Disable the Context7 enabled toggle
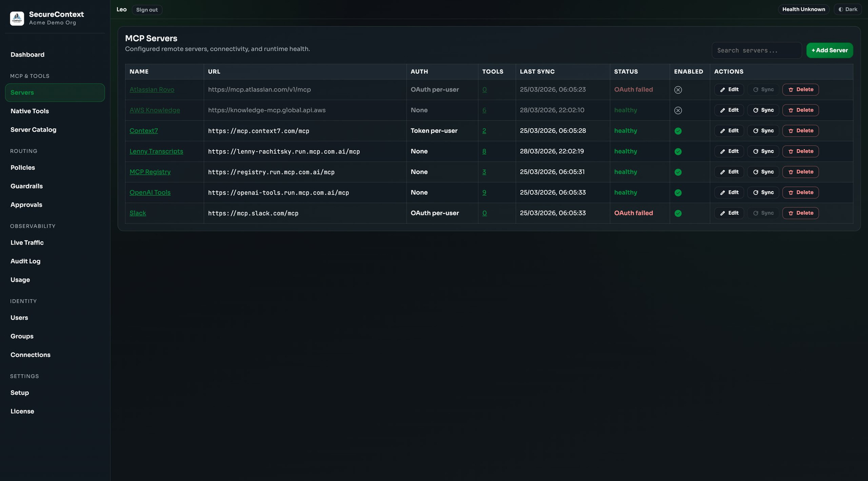868x481 pixels. [x=678, y=131]
